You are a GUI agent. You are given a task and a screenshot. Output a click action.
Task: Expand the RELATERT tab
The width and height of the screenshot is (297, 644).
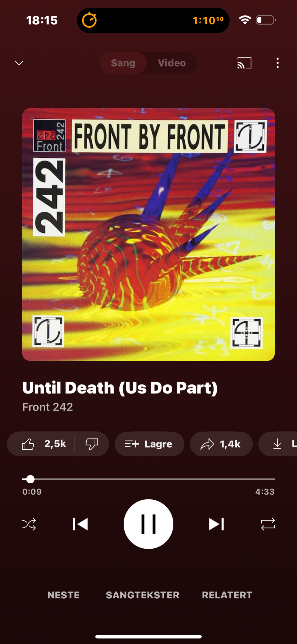click(x=227, y=595)
